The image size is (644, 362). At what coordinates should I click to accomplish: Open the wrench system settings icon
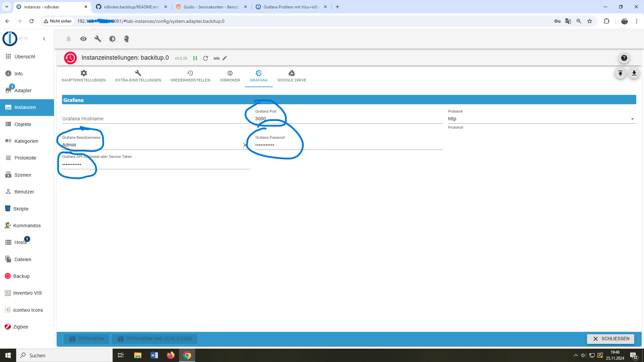click(x=98, y=39)
